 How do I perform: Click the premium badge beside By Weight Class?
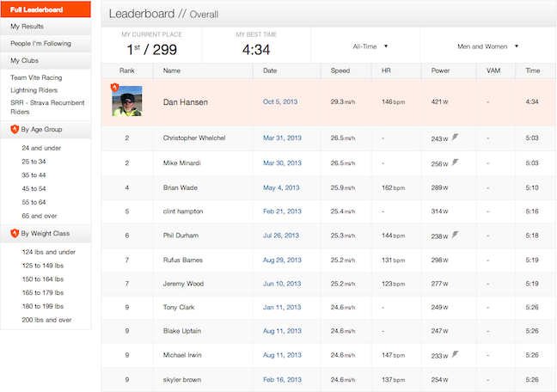coord(15,233)
